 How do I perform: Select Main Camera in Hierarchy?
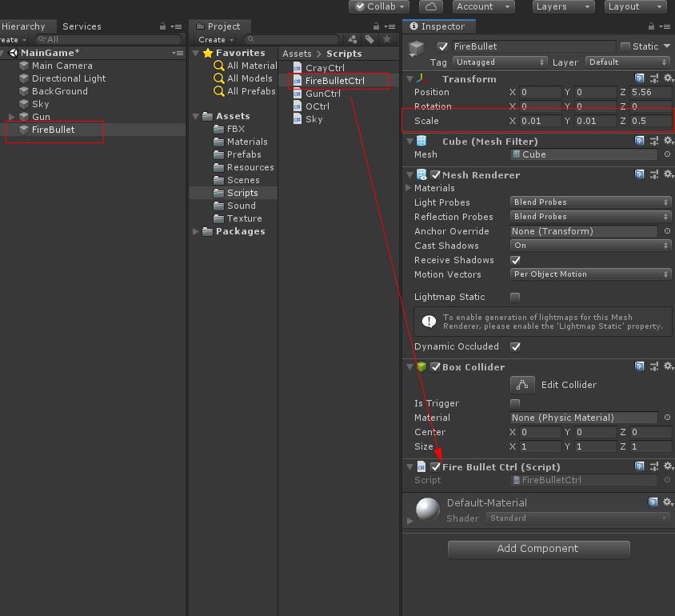point(62,66)
